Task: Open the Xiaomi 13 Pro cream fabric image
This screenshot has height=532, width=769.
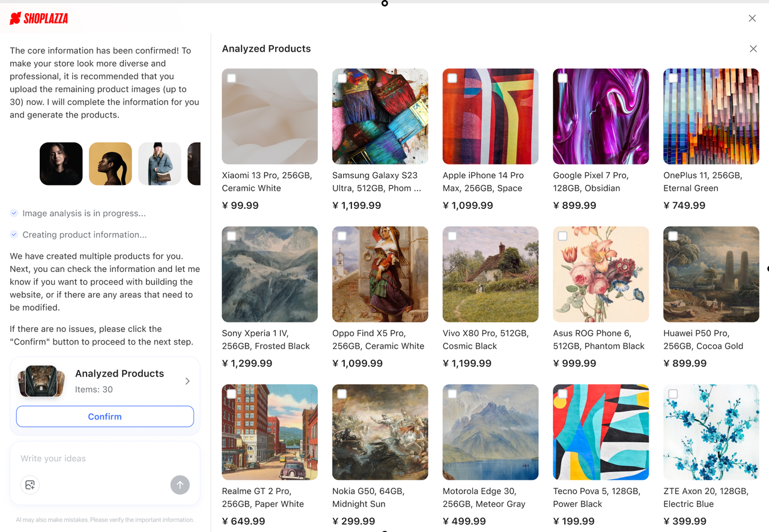Action: pyautogui.click(x=270, y=116)
